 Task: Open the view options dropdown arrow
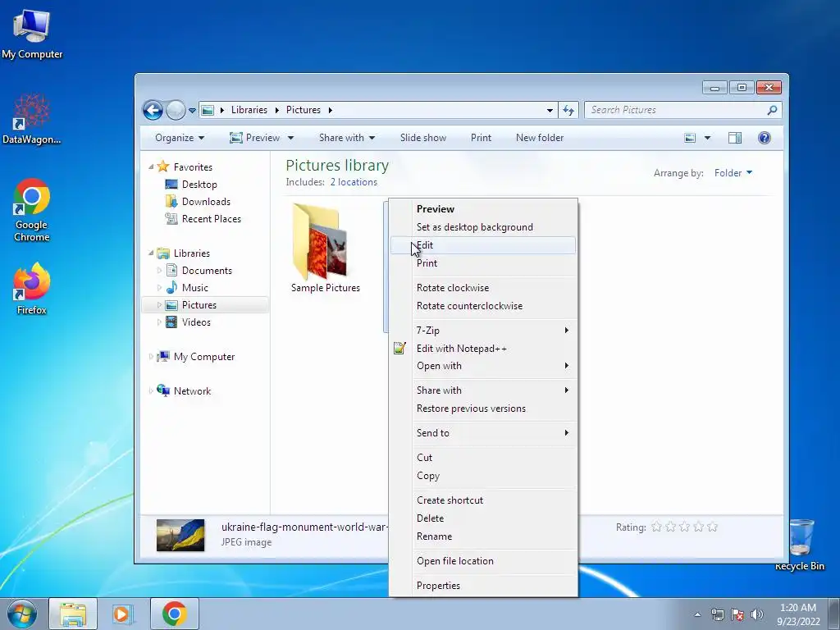click(707, 138)
